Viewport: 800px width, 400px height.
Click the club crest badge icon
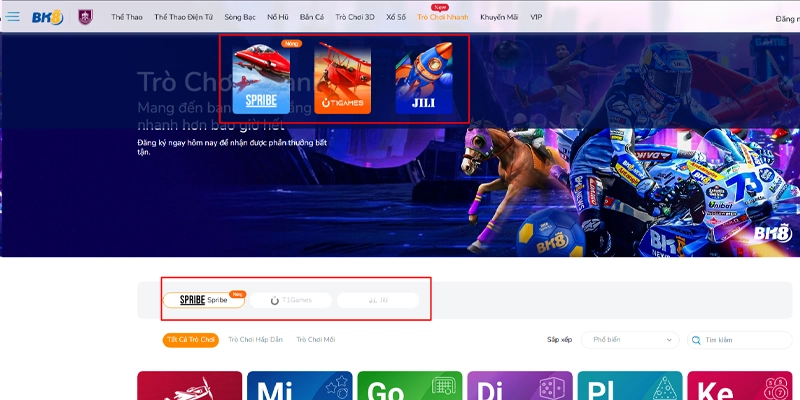[x=85, y=17]
